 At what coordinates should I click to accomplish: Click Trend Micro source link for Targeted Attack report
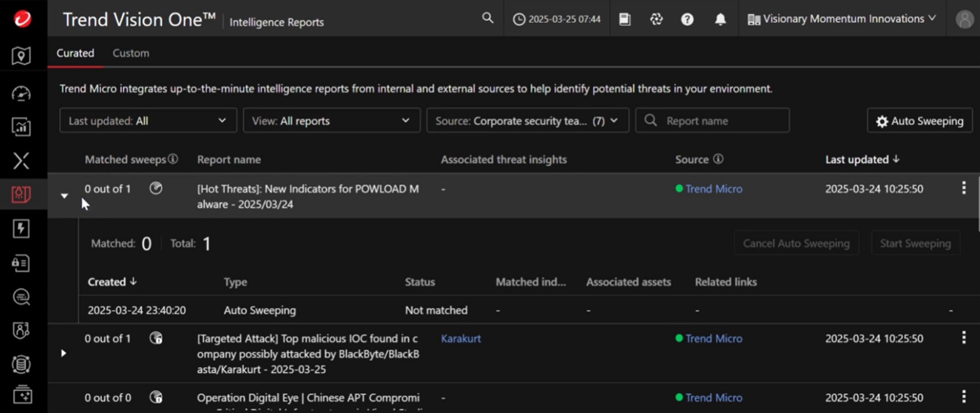[x=714, y=338]
